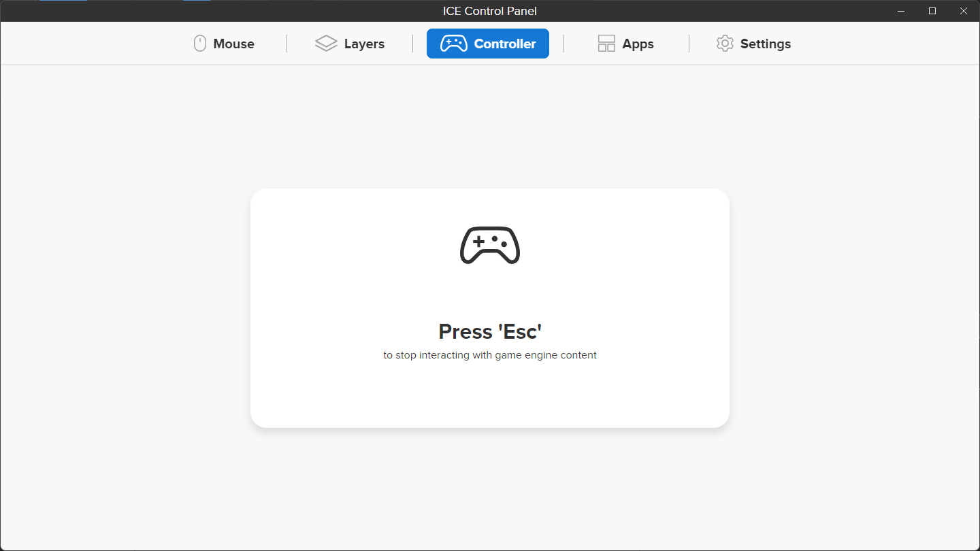This screenshot has height=551, width=980.
Task: Click the Apps grid icon
Action: point(606,44)
